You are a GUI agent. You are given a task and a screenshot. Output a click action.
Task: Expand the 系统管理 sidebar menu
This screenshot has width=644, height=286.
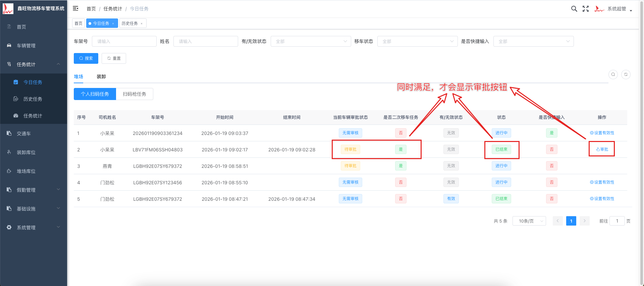(34, 228)
